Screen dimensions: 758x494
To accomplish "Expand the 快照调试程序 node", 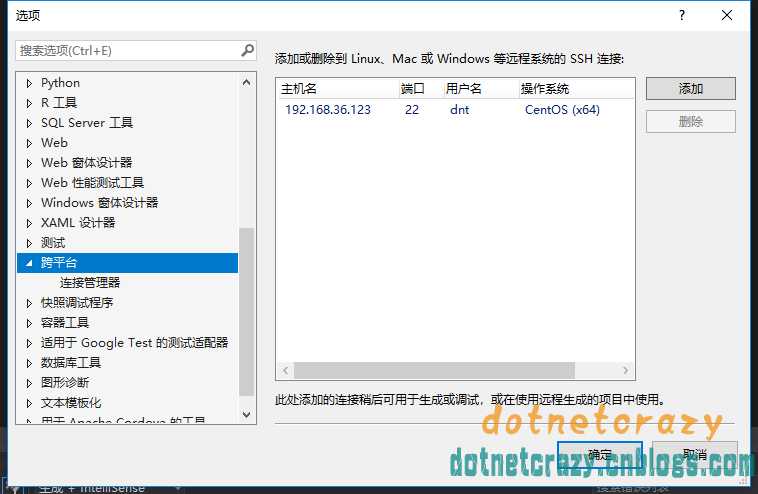I will [29, 303].
